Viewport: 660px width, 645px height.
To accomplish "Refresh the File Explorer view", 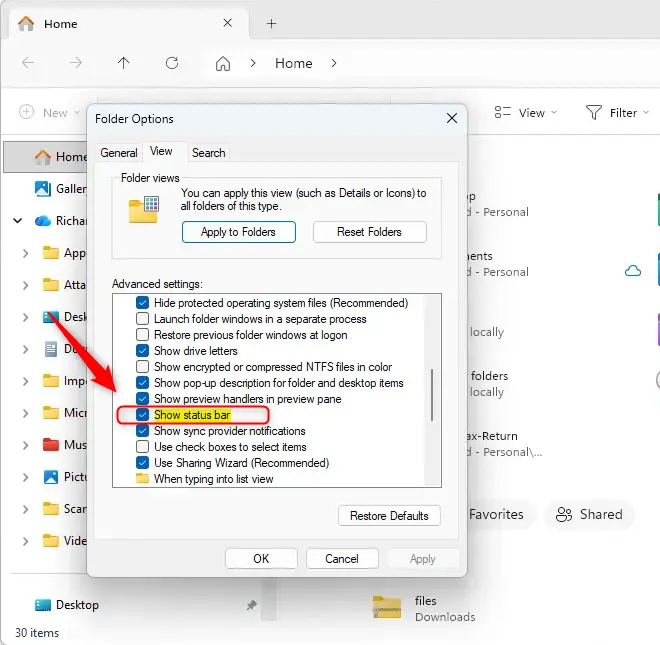I will [172, 63].
